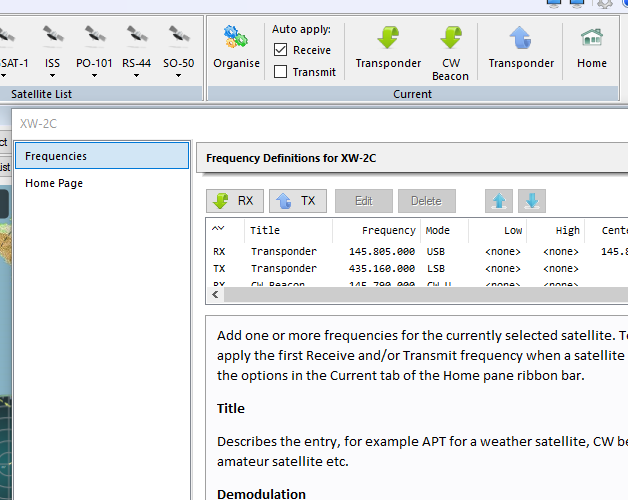This screenshot has height=500, width=628.
Task: Select the TX Transponder 435.160.000 row
Action: click(x=417, y=268)
